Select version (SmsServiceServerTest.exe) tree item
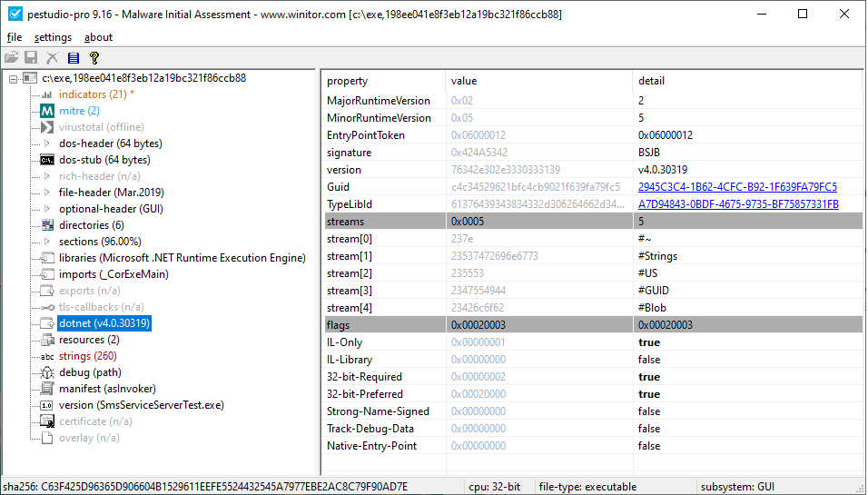This screenshot has width=868, height=495. click(141, 405)
